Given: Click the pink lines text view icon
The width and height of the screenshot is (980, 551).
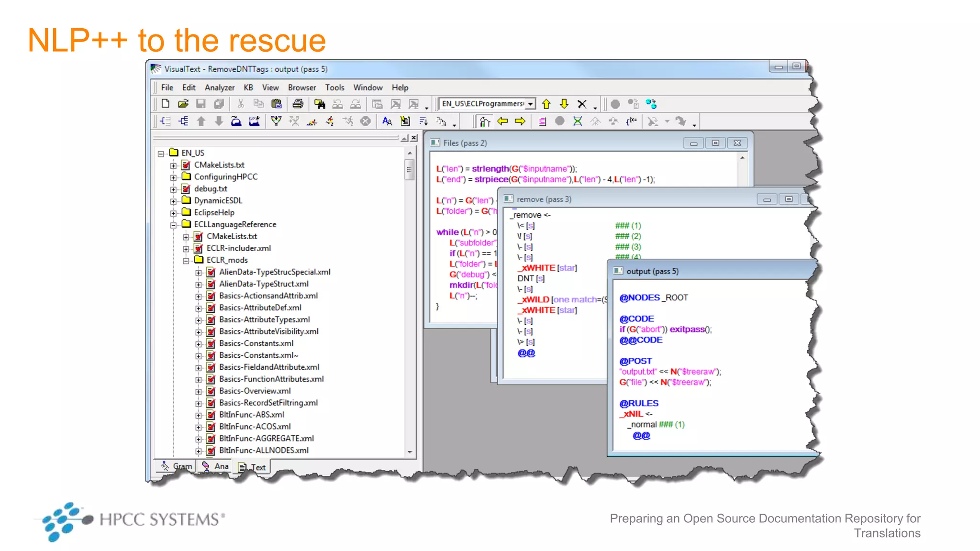Looking at the screenshot, I should pyautogui.click(x=542, y=121).
